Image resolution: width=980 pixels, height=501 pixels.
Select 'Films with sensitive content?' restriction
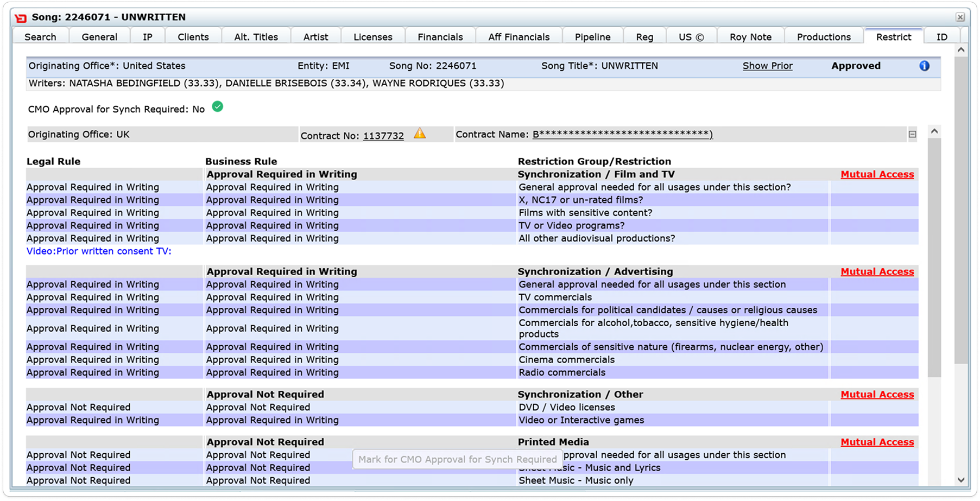pyautogui.click(x=472, y=213)
